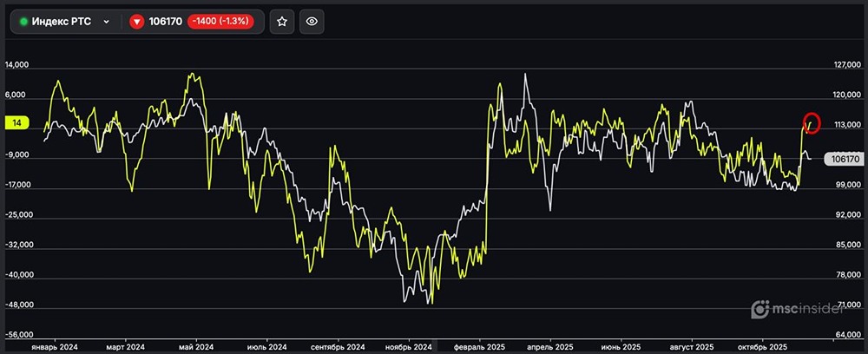Click the right axis label 127,000
This screenshot has width=868, height=354.
coord(847,65)
